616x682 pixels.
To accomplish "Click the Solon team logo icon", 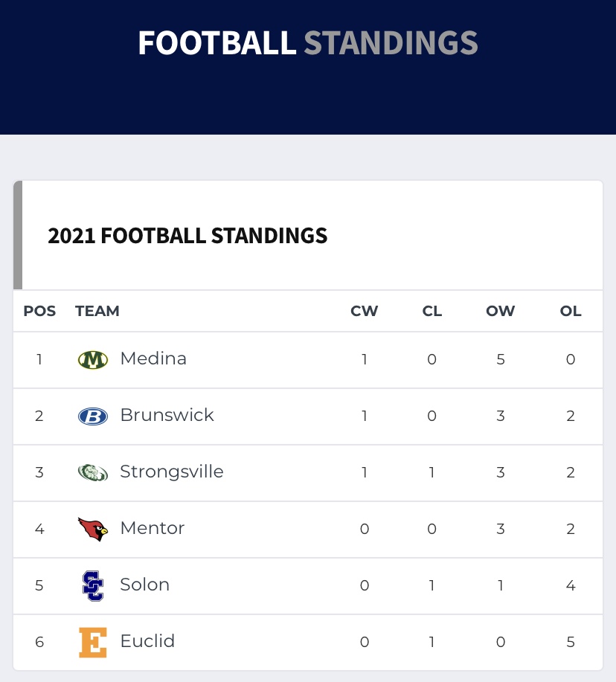I will click(93, 586).
